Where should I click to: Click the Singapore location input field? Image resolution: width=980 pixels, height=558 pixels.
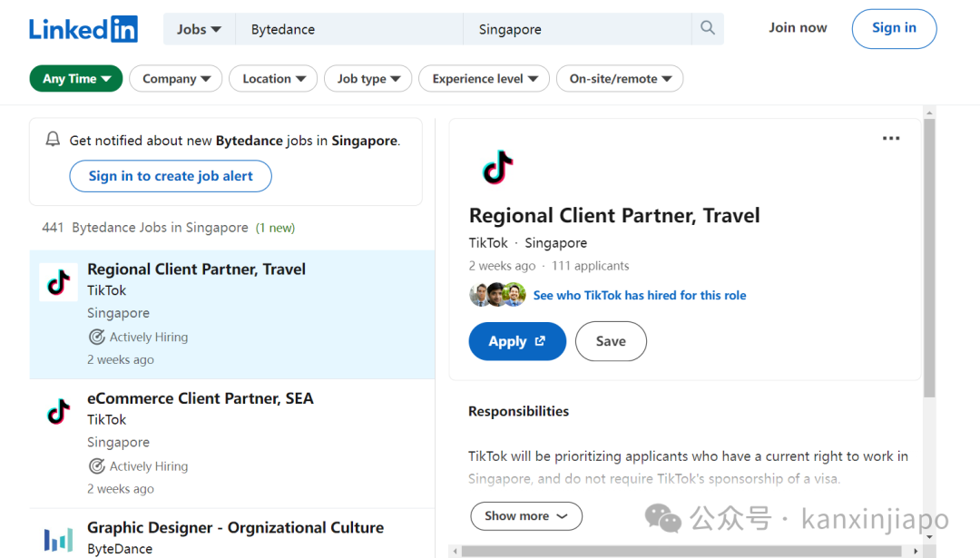click(x=577, y=29)
